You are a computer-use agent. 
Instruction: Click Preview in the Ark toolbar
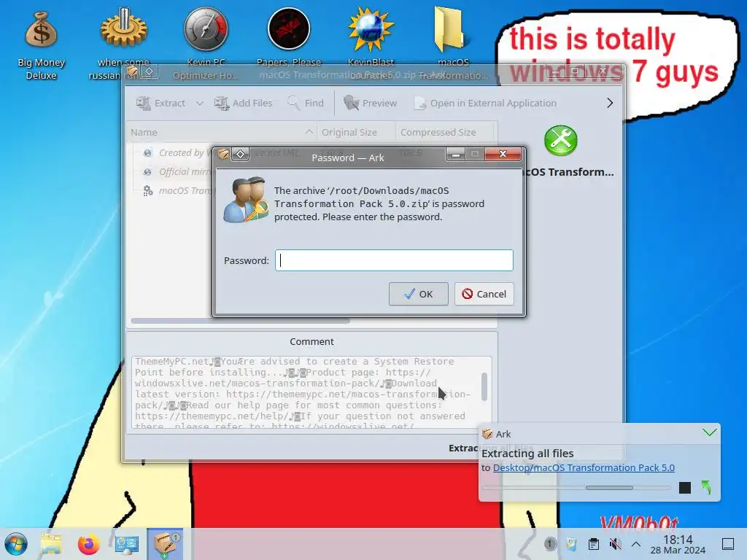[370, 103]
